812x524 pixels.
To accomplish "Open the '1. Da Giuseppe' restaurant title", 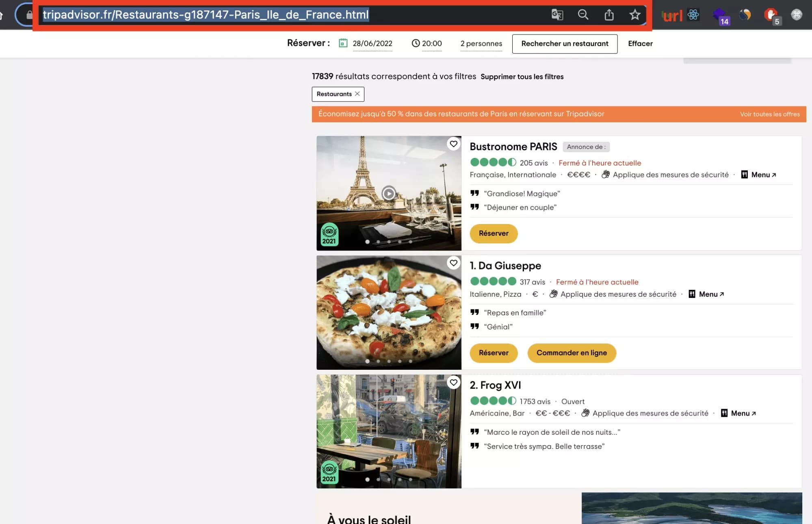I will pos(505,266).
